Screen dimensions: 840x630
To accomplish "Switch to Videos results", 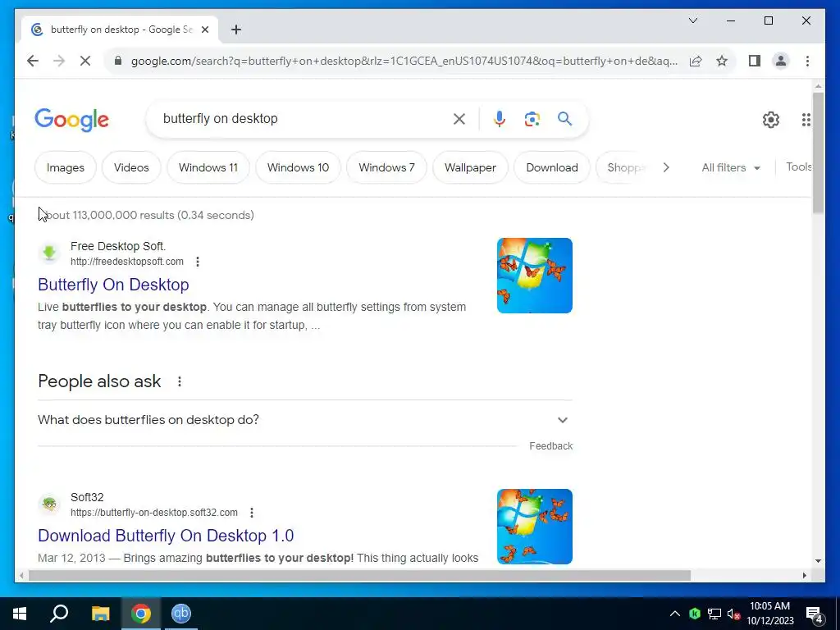I will point(131,167).
